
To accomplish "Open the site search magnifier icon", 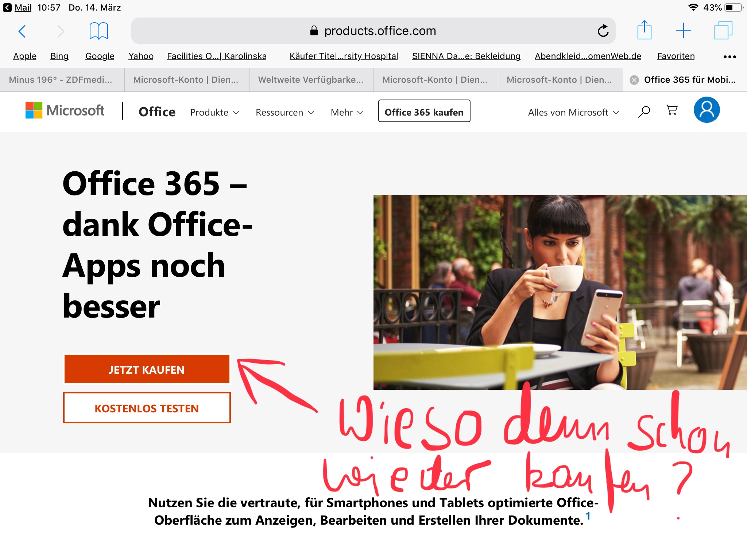I will [644, 112].
